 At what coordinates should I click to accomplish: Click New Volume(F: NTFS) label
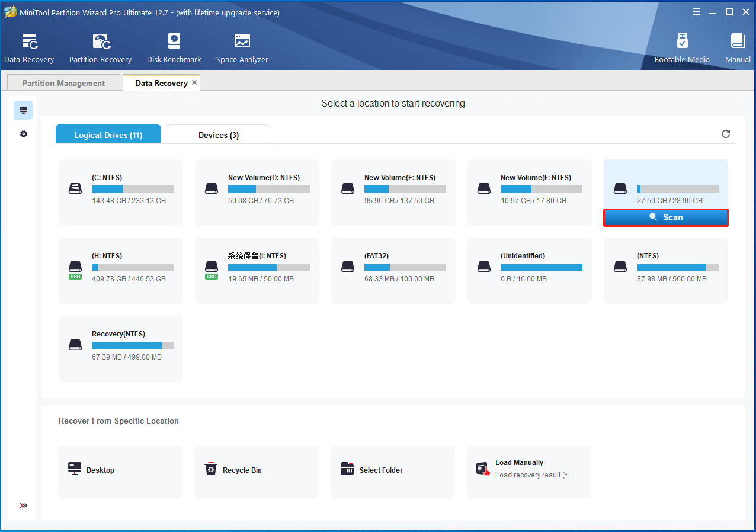pos(536,177)
